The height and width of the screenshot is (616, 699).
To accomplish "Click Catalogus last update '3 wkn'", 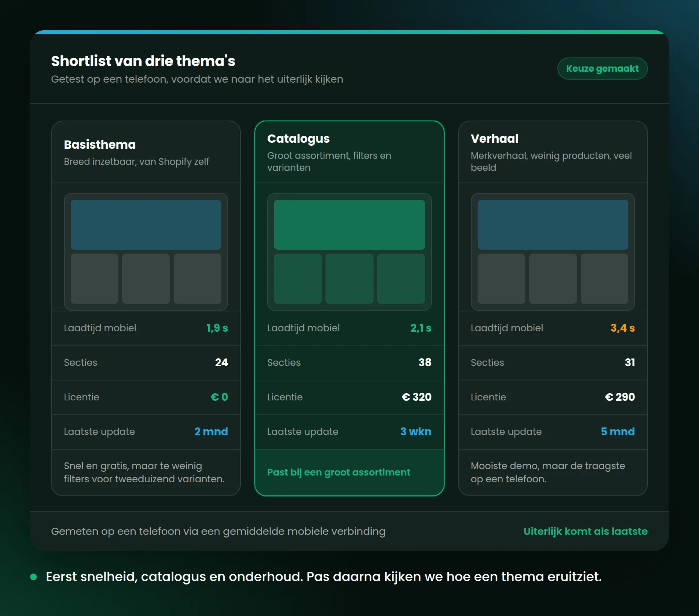I will pos(416,432).
